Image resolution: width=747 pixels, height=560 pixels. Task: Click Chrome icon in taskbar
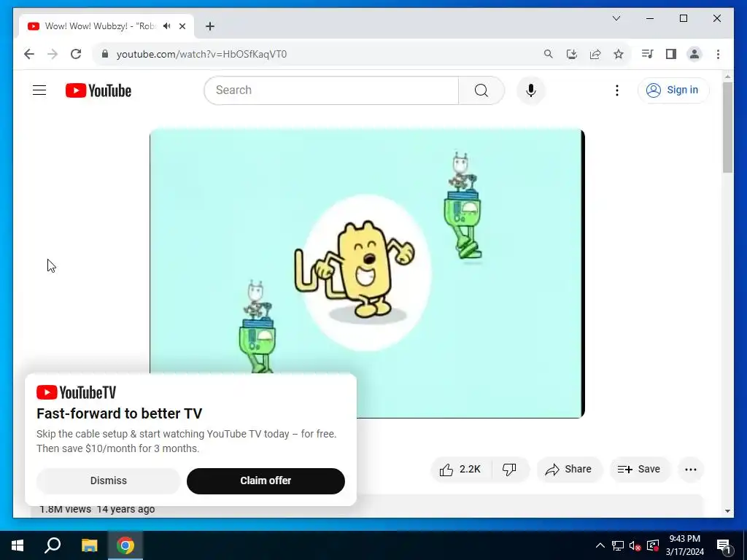click(125, 545)
